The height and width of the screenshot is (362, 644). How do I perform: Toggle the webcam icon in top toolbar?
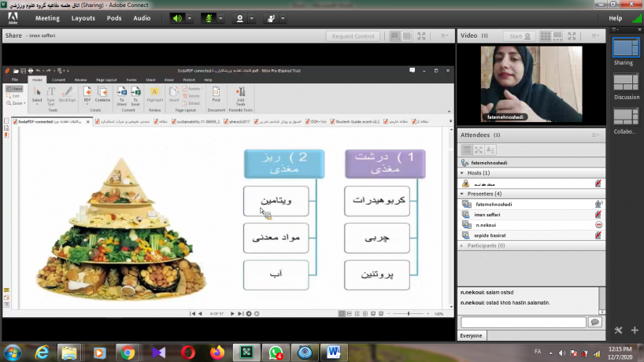tap(241, 18)
